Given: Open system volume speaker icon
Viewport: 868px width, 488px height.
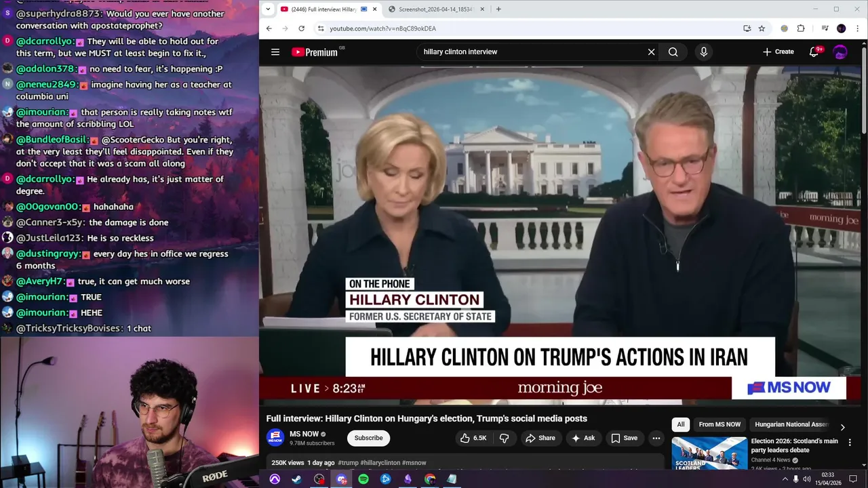Looking at the screenshot, I should click(808, 479).
